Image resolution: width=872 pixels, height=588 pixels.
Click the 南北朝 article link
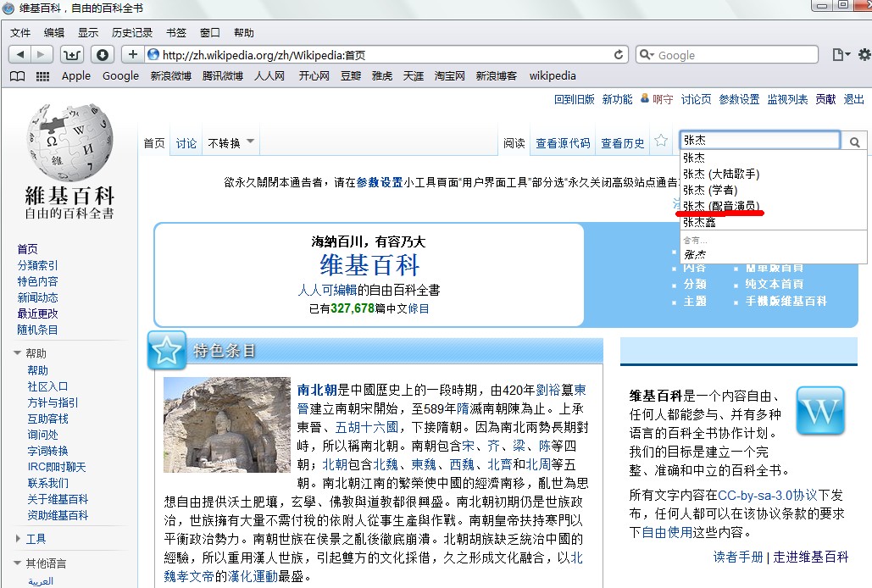(317, 390)
